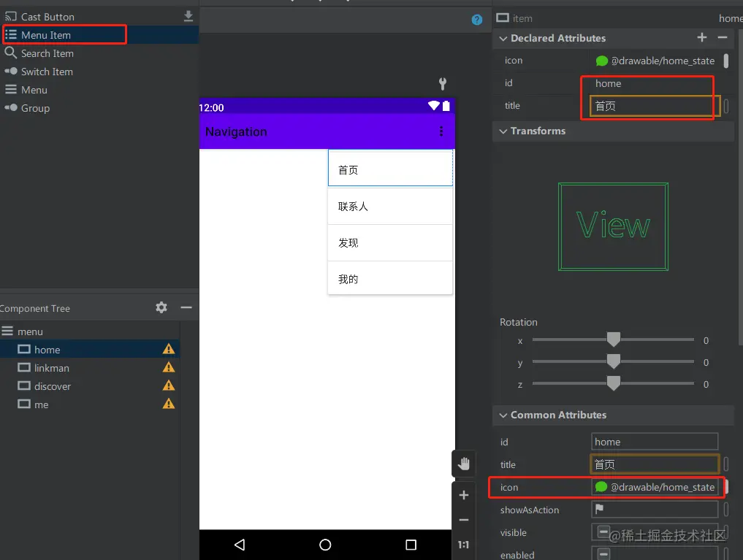Screen dimensions: 743x560
Task: Collapse the Common Attributes section
Action: [503, 415]
